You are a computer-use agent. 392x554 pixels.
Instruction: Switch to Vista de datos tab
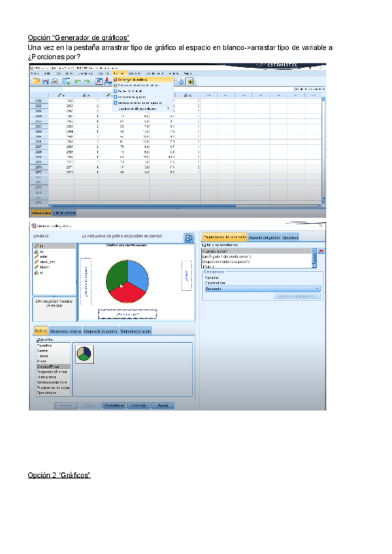[x=41, y=213]
